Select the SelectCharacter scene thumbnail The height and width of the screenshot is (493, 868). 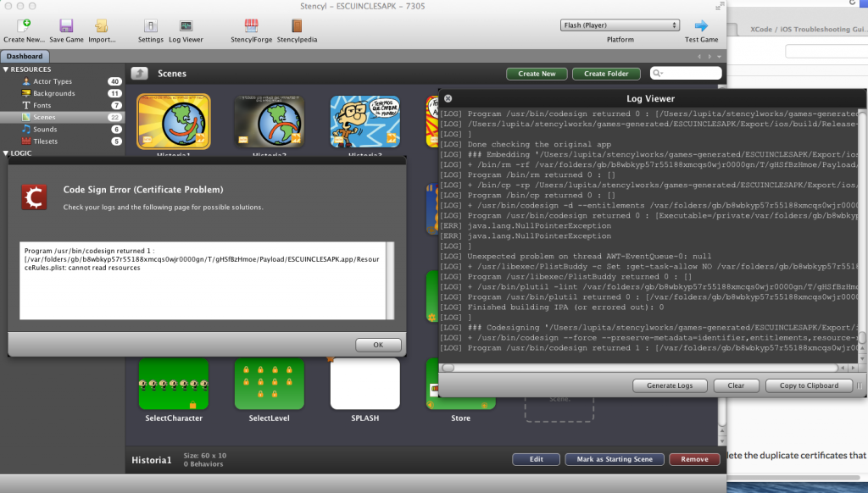(x=174, y=384)
